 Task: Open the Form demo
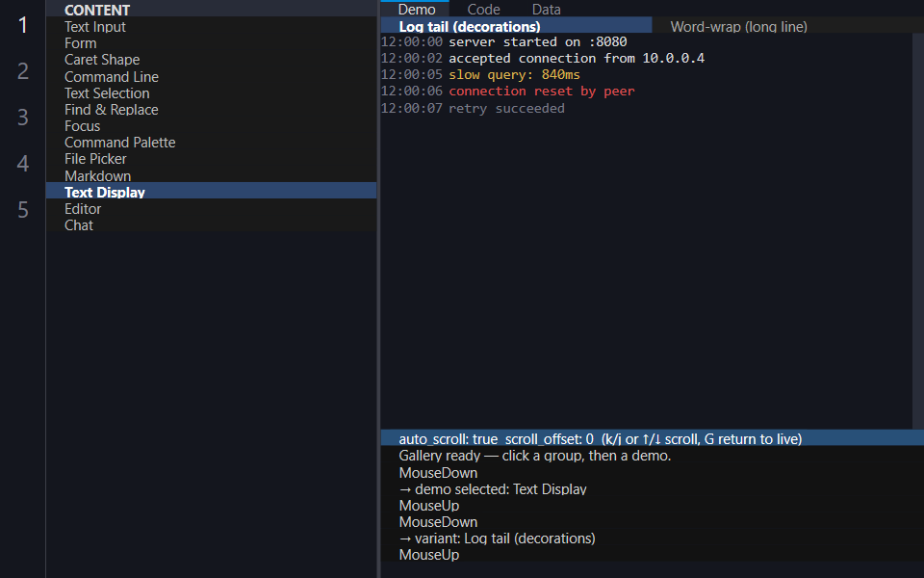pyautogui.click(x=211, y=43)
